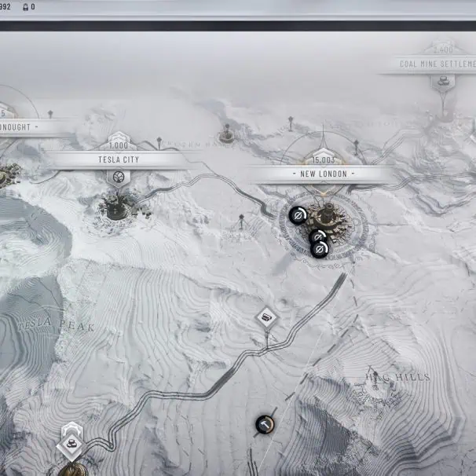Click Tesla City population 1,000
Image resolution: width=476 pixels, height=476 pixels.
click(x=119, y=146)
